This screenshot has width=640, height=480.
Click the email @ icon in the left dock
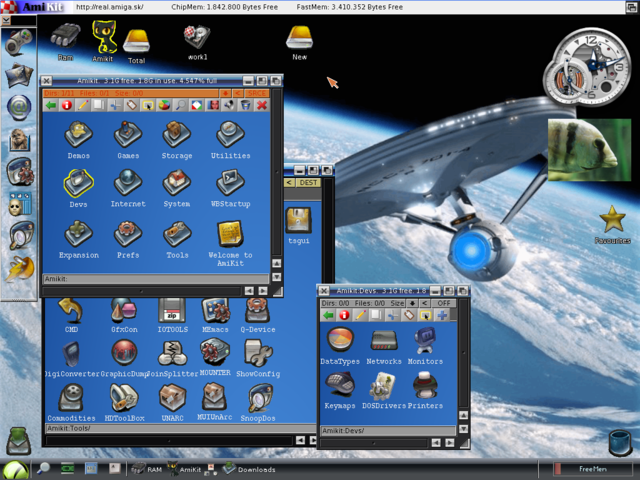tap(19, 107)
